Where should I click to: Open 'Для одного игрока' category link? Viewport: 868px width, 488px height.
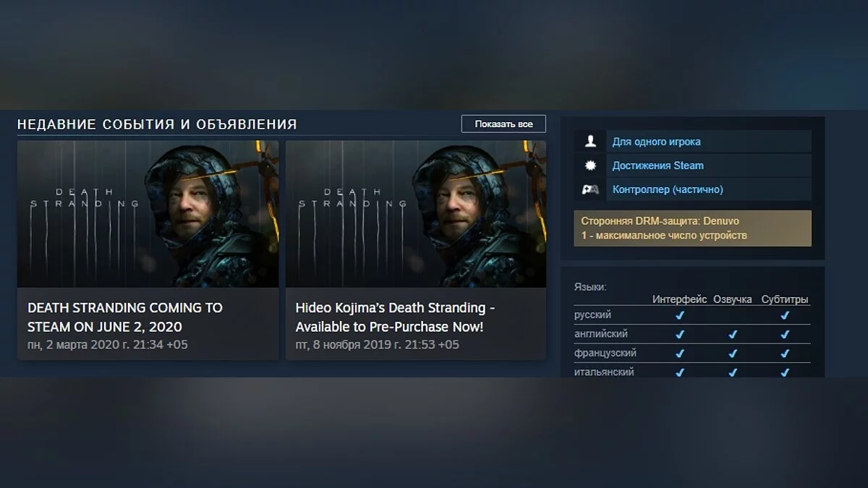pos(656,142)
